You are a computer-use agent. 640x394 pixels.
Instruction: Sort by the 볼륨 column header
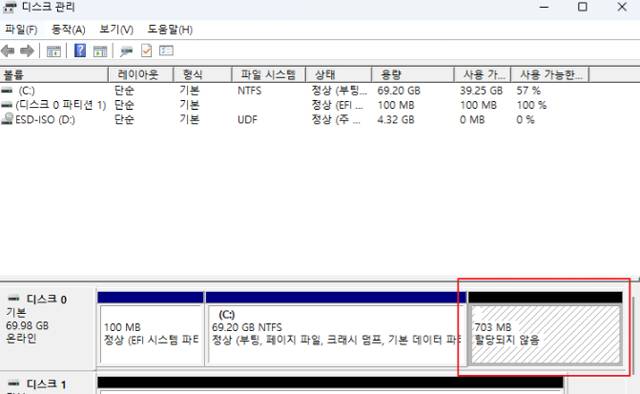(x=54, y=75)
